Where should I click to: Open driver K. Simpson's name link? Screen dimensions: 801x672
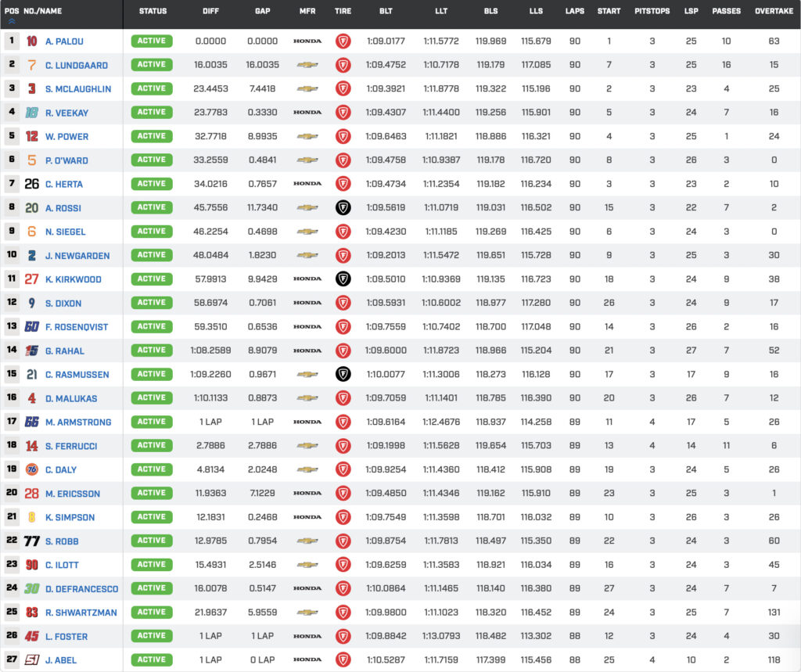[70, 518]
